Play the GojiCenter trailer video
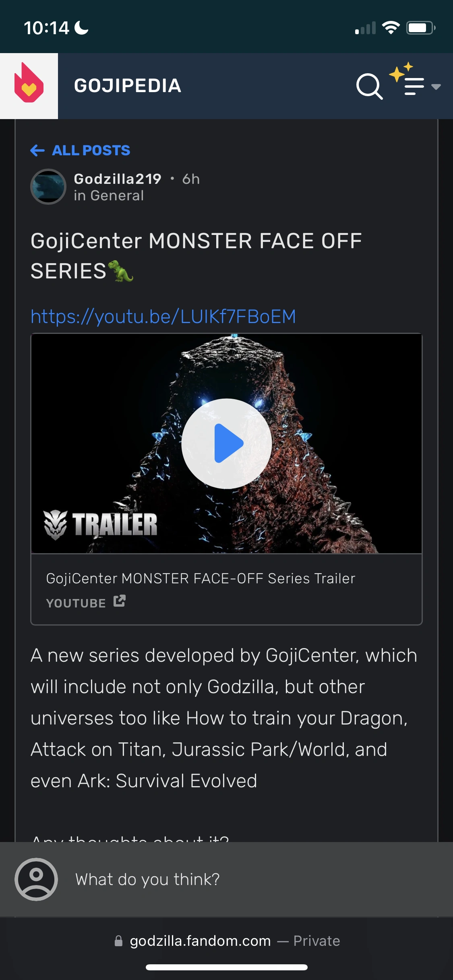453x980 pixels. 227,443
